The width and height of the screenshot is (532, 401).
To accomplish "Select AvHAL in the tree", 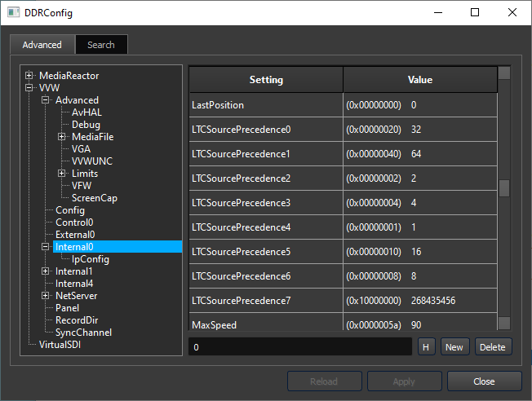I will (x=86, y=112).
